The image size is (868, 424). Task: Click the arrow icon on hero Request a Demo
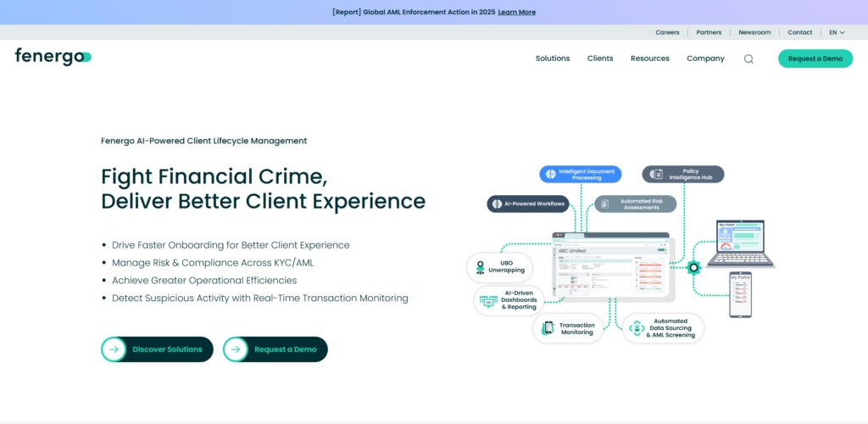(236, 349)
